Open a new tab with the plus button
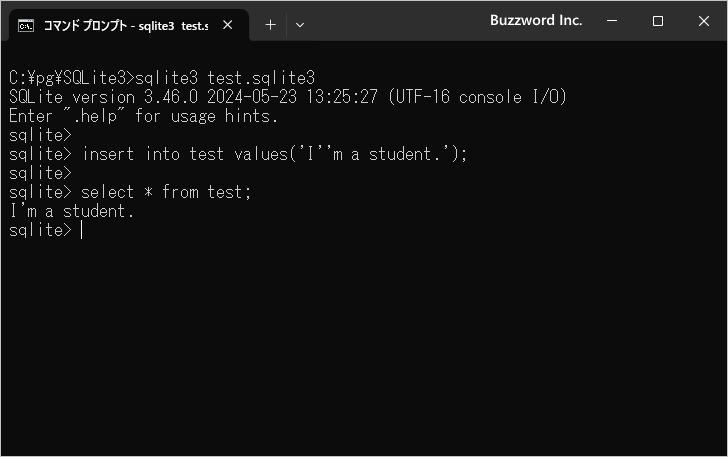 point(270,25)
